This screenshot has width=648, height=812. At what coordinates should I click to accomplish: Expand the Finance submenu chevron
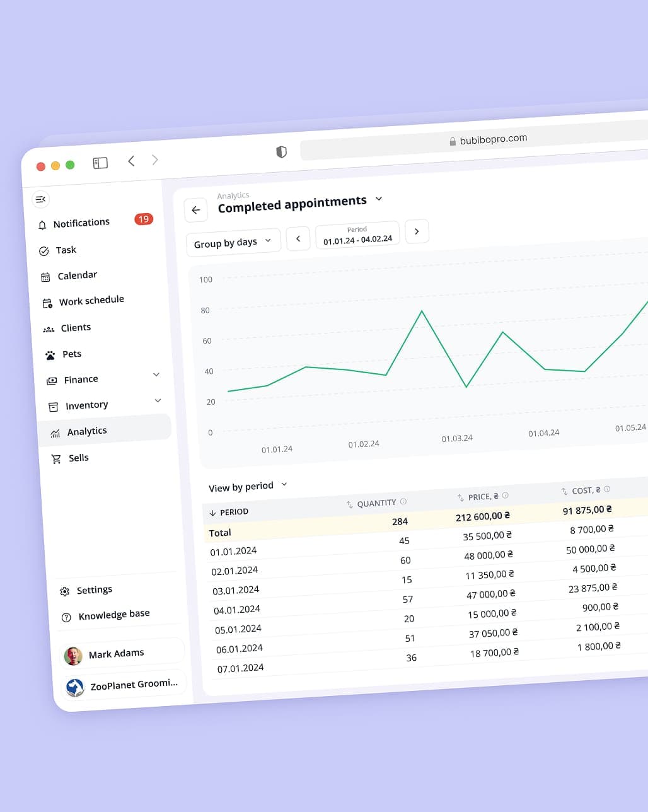coord(156,374)
